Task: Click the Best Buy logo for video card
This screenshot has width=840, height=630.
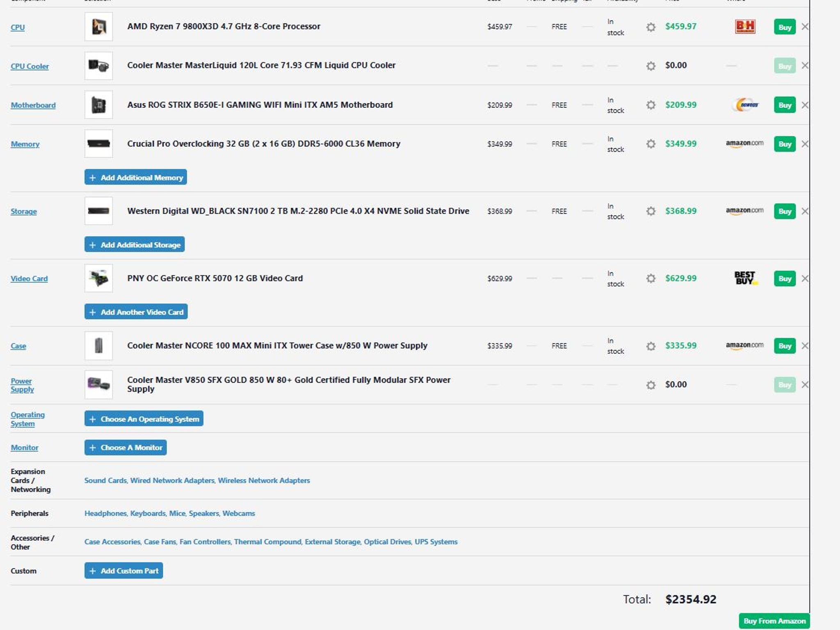Action: [745, 278]
